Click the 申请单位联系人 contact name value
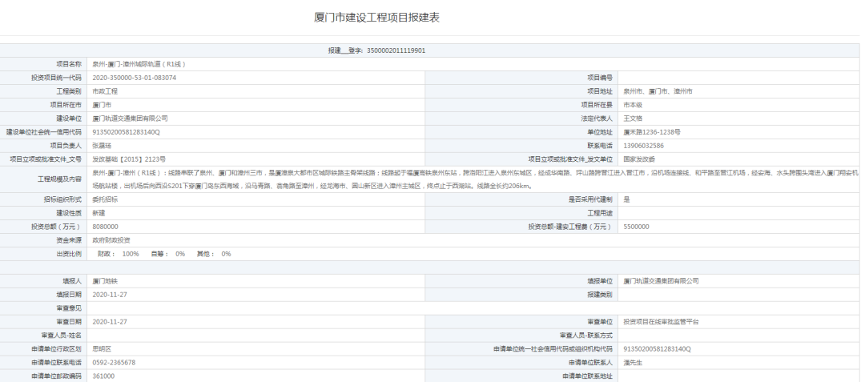The width and height of the screenshot is (866, 383). pyautogui.click(x=633, y=363)
